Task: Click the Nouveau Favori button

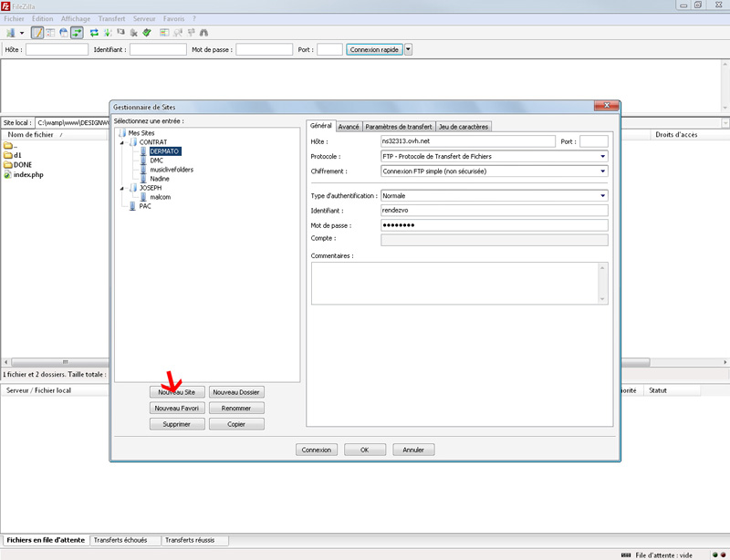Action: tap(177, 409)
